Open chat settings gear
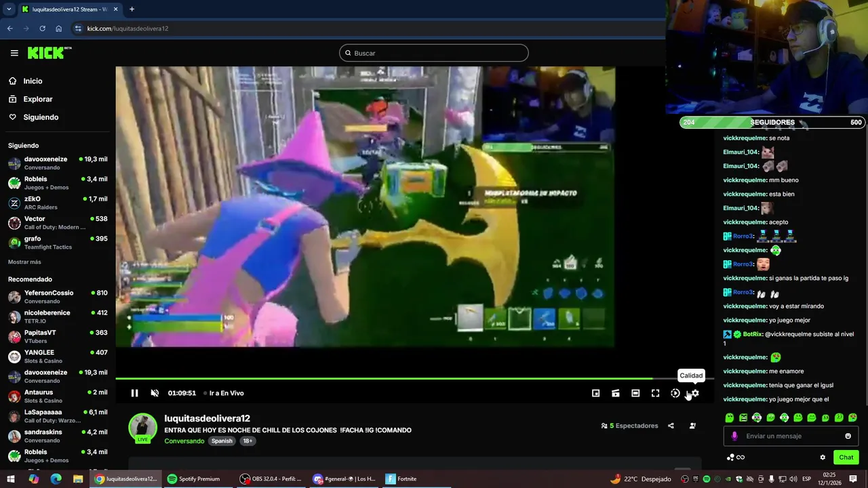This screenshot has height=488, width=868. pyautogui.click(x=823, y=457)
